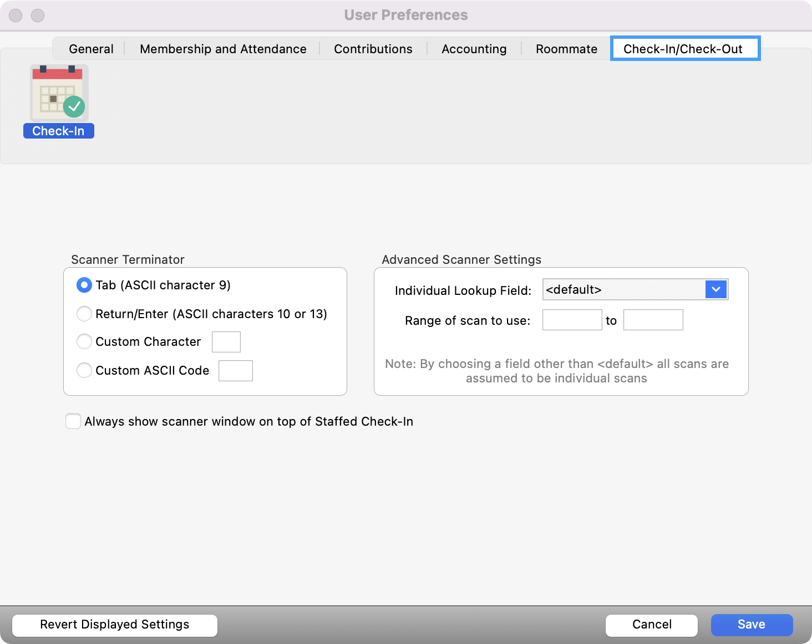Open the Accounting tab
This screenshot has width=812, height=644.
[473, 49]
